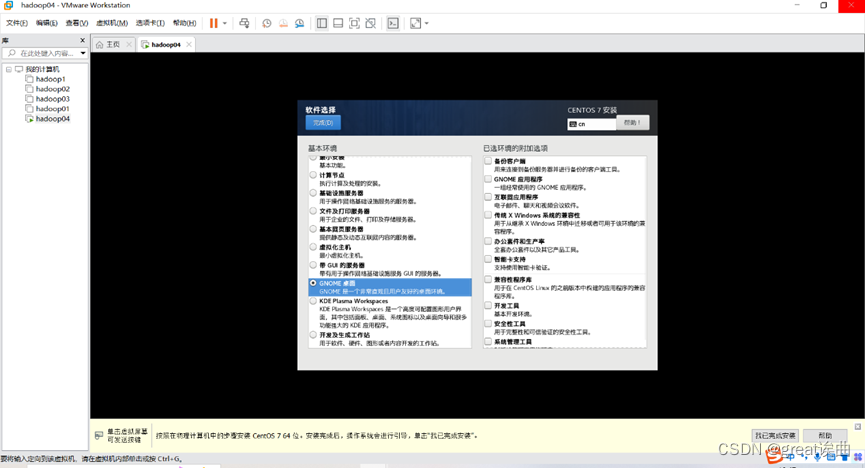Click the 完成(D) done button
The height and width of the screenshot is (468, 865).
pos(323,123)
